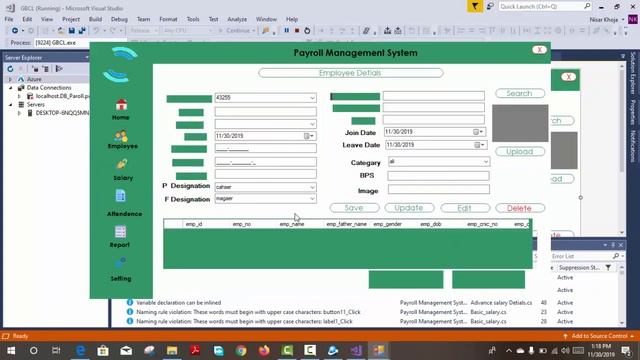Open Microsoft Edge from the taskbar
This screenshot has width=640, height=360.
[x=80, y=351]
